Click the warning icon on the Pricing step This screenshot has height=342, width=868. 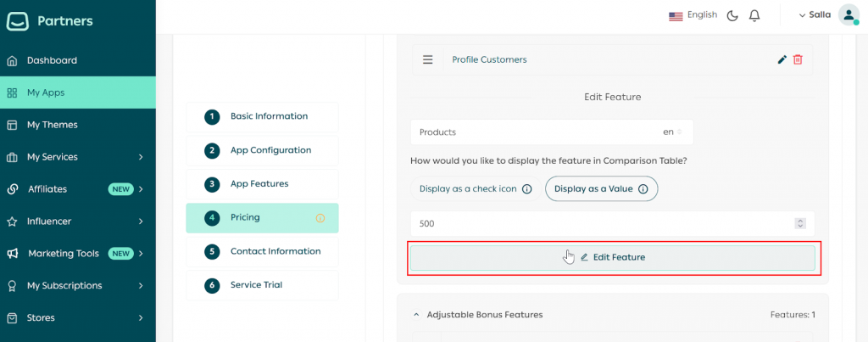click(x=320, y=218)
